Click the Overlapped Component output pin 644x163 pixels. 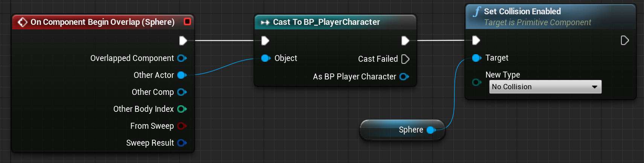[182, 58]
